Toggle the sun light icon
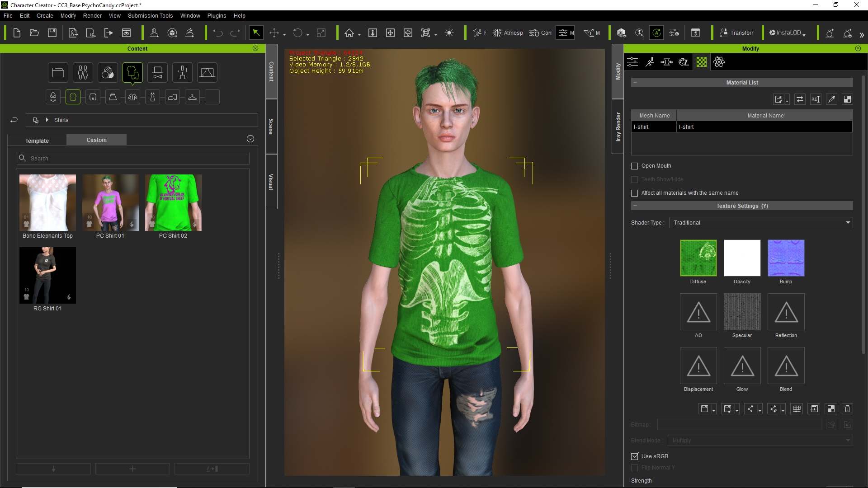The width and height of the screenshot is (868, 488). click(x=449, y=33)
